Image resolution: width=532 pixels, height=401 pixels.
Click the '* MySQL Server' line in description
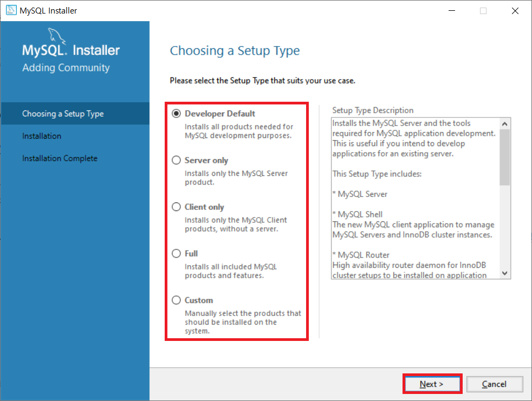[360, 194]
